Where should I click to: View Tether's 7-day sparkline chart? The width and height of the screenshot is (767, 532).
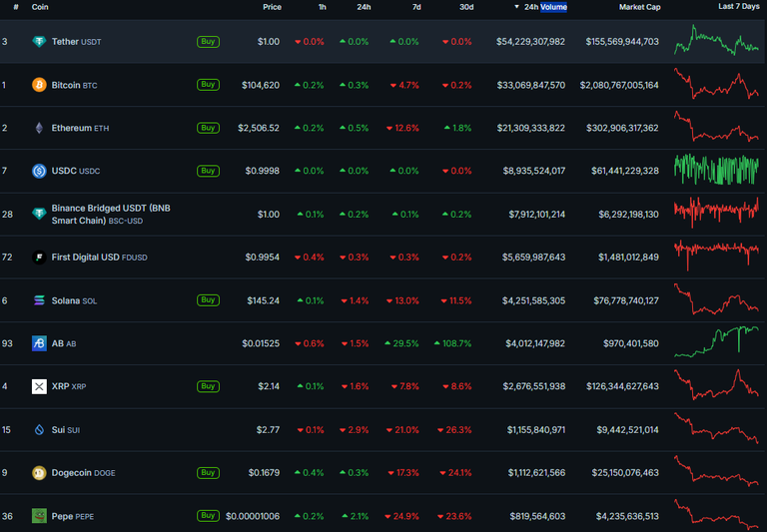716,40
